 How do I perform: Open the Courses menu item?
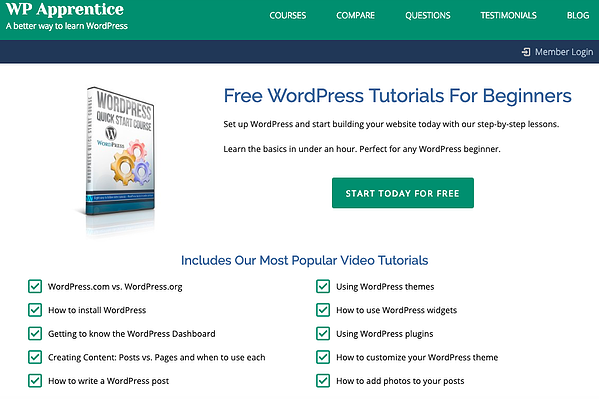tap(288, 15)
